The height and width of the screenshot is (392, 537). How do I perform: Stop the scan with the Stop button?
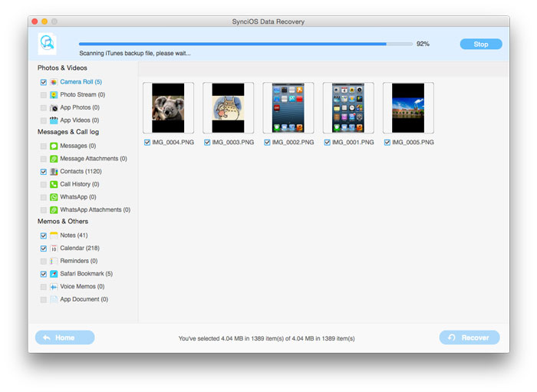(x=481, y=44)
